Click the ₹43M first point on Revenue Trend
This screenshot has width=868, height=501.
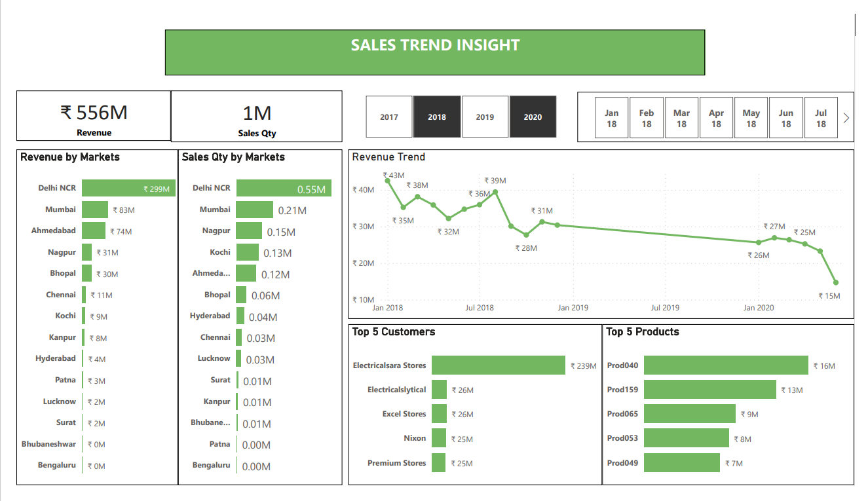[x=388, y=181]
